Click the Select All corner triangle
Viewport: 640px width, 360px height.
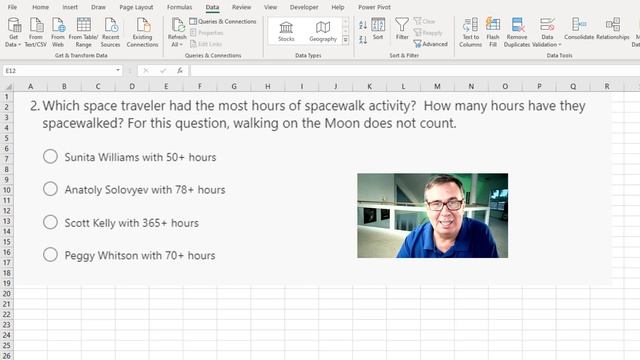click(x=8, y=86)
